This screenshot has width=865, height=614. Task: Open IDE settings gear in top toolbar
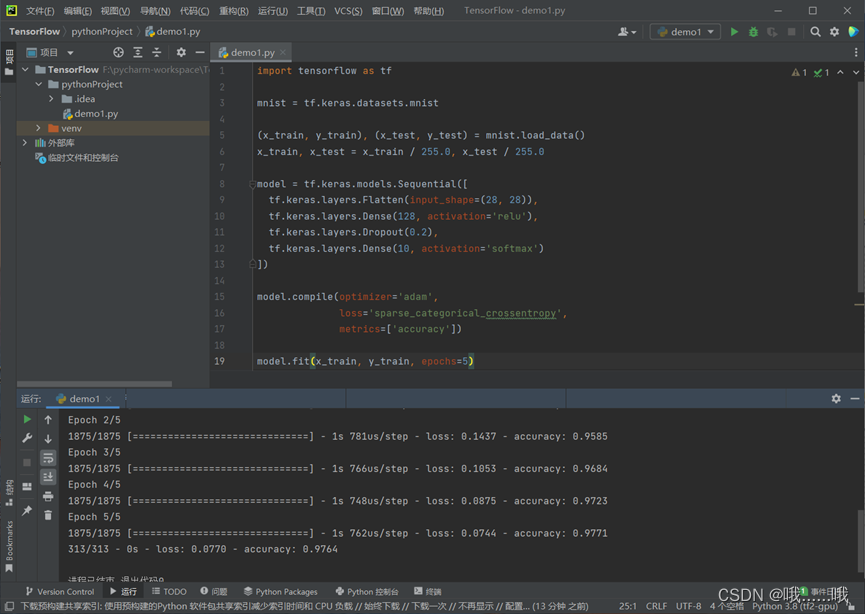tap(834, 32)
